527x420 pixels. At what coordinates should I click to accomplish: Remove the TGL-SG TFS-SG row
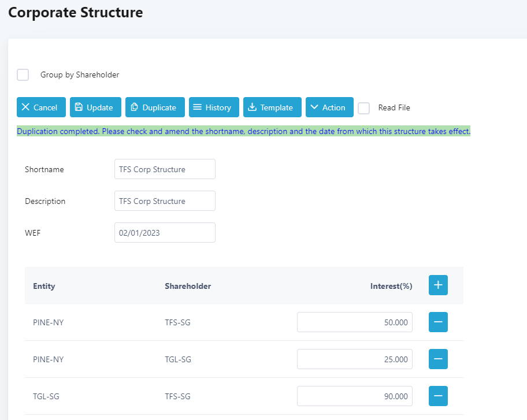[x=438, y=396]
